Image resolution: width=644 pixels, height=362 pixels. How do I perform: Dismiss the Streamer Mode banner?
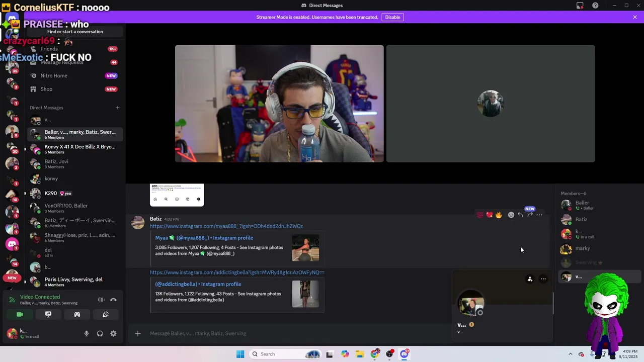[x=635, y=17]
